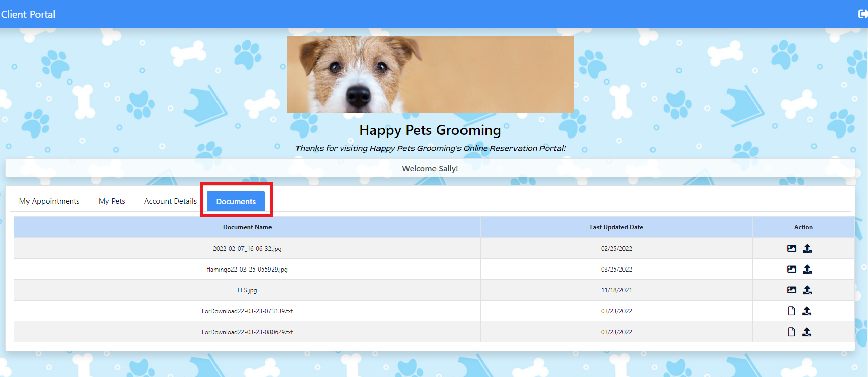Open file icon for ForDownload22-03-23-080629.txt

791,332
